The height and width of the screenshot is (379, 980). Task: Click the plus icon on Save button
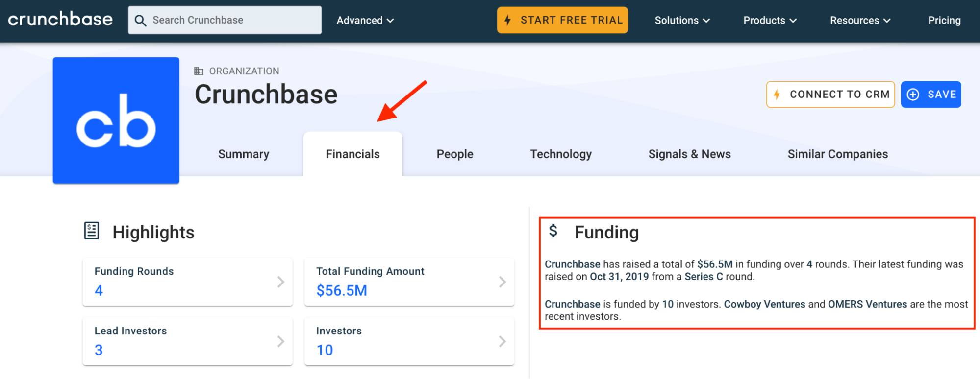tap(913, 95)
